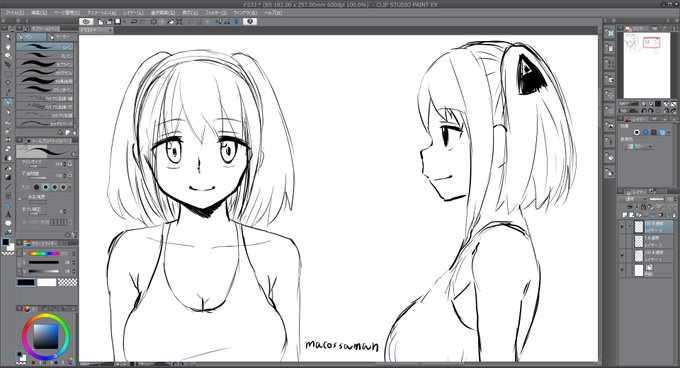Select the Eyedropper tool
The height and width of the screenshot is (368, 680).
tap(8, 92)
